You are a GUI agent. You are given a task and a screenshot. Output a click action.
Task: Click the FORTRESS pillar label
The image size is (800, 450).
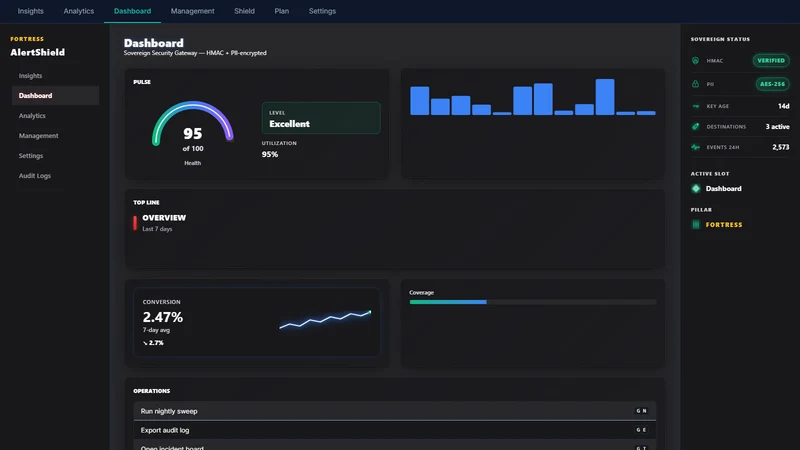click(x=724, y=224)
